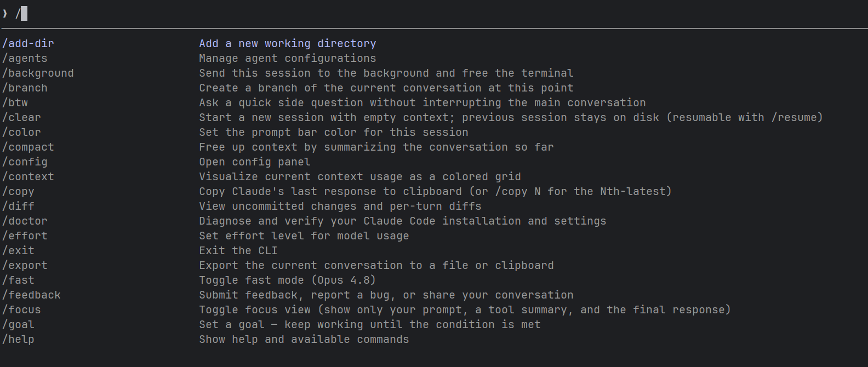
Task: Pick the /branch command from the list
Action: [x=25, y=88]
